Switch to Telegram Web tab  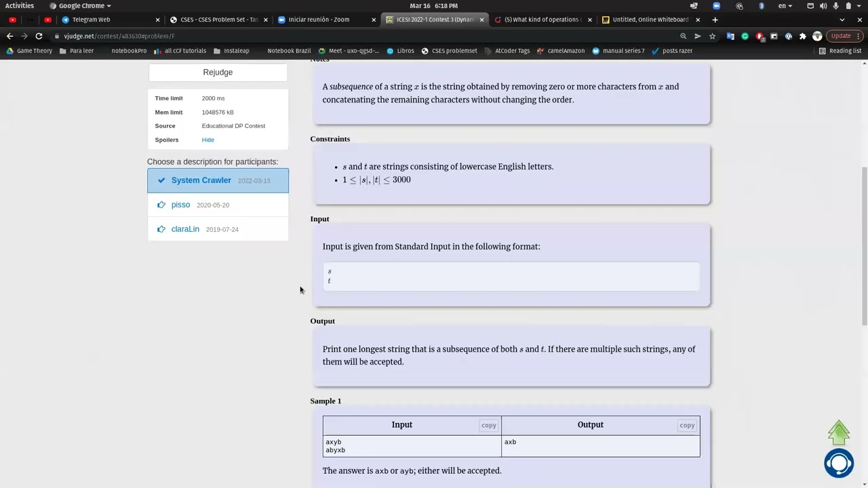(110, 20)
